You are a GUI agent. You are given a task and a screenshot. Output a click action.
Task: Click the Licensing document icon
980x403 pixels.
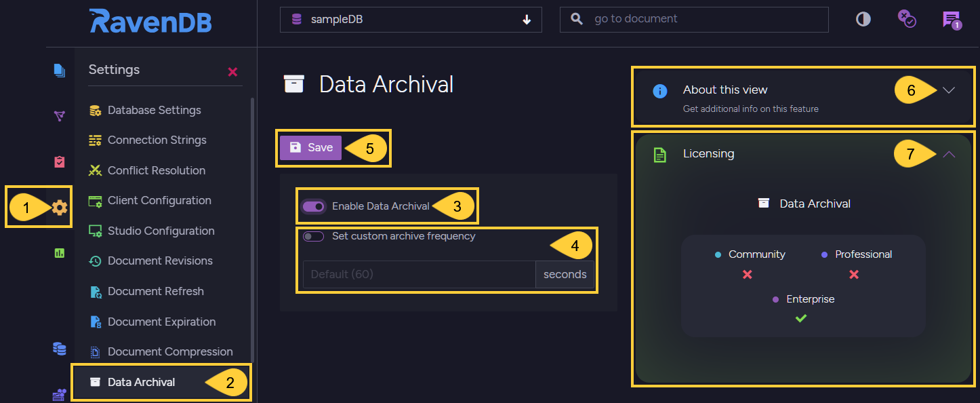point(659,155)
